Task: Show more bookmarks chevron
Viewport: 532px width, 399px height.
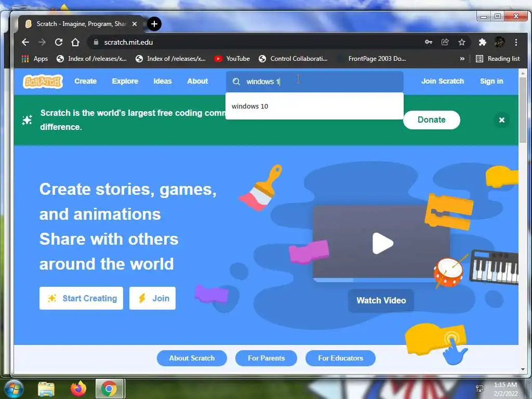Action: pos(462,59)
